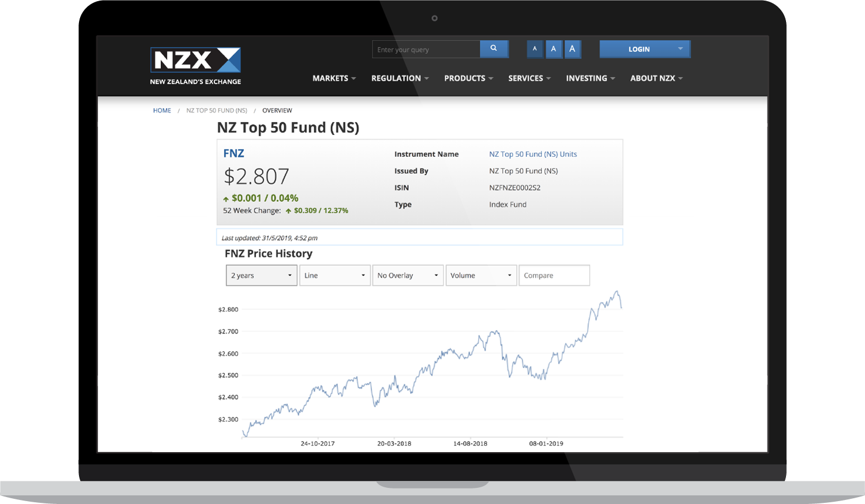This screenshot has height=504, width=865.
Task: Select the medium font size A button
Action: pyautogui.click(x=553, y=49)
